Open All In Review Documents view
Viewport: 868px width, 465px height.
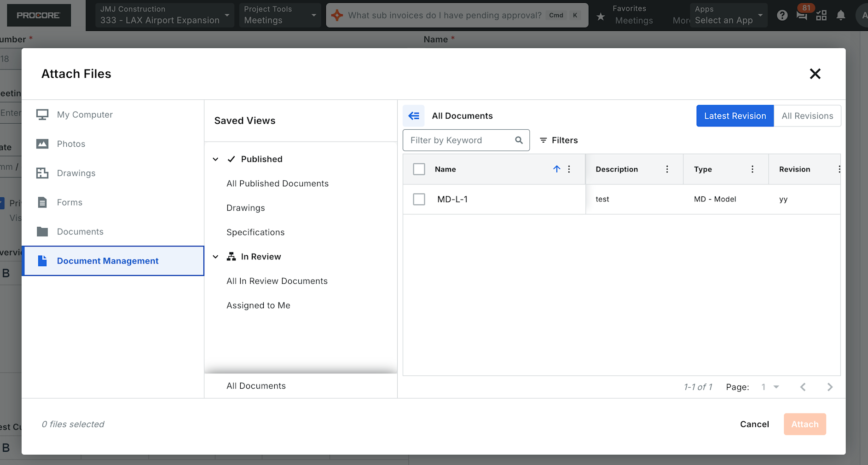(x=277, y=281)
